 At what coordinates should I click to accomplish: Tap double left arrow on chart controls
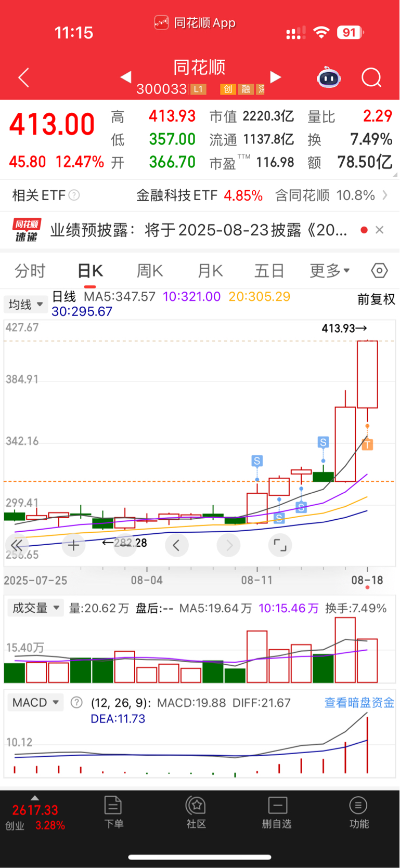17,545
